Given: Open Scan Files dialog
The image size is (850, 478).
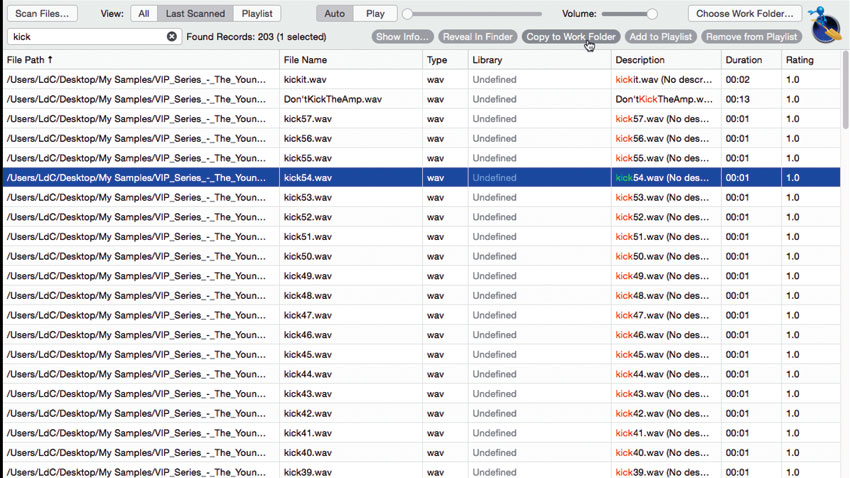Looking at the screenshot, I should [42, 14].
